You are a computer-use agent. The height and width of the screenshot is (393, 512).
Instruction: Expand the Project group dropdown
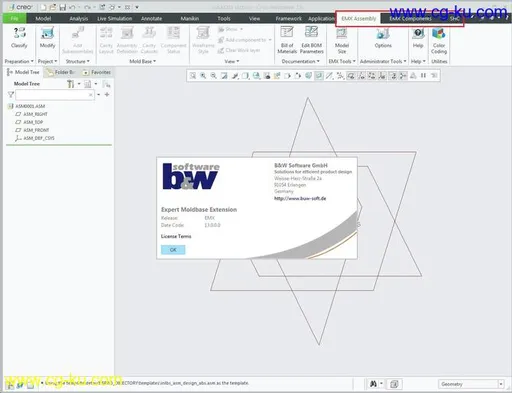click(x=47, y=61)
